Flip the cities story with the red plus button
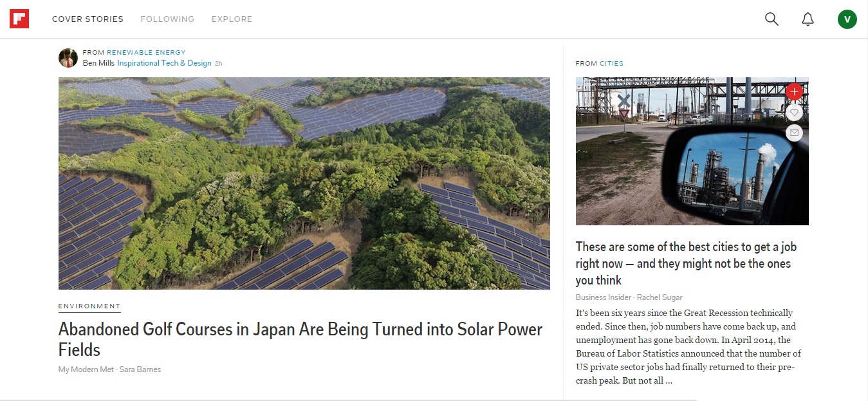Viewport: 868px width, 401px height. (794, 92)
